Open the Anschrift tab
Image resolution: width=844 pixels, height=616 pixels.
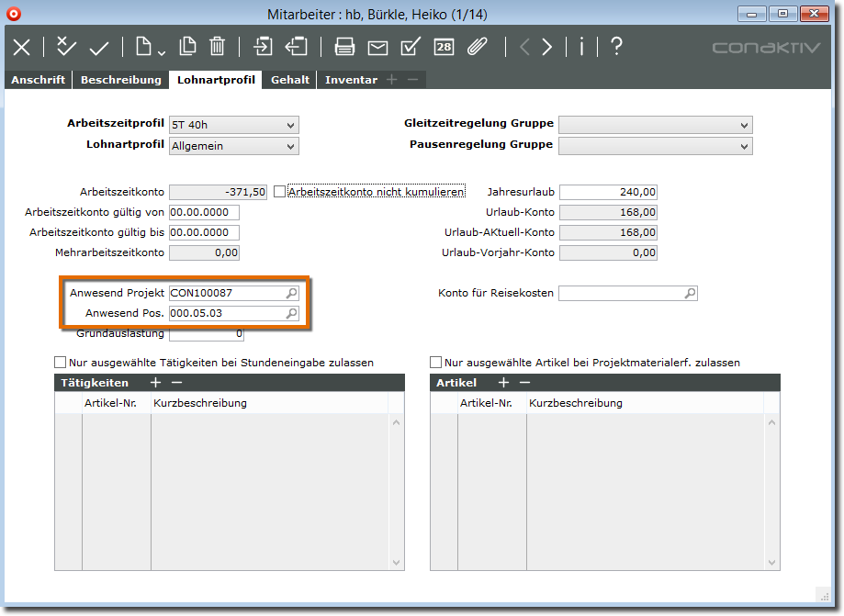pos(38,80)
